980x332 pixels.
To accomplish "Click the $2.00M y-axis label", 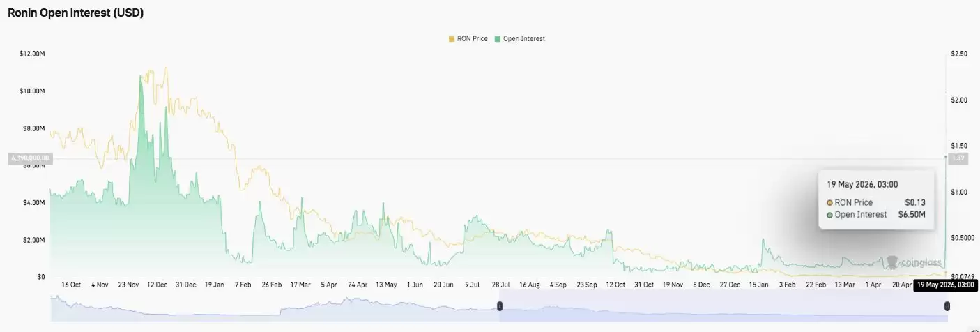I will (x=34, y=240).
